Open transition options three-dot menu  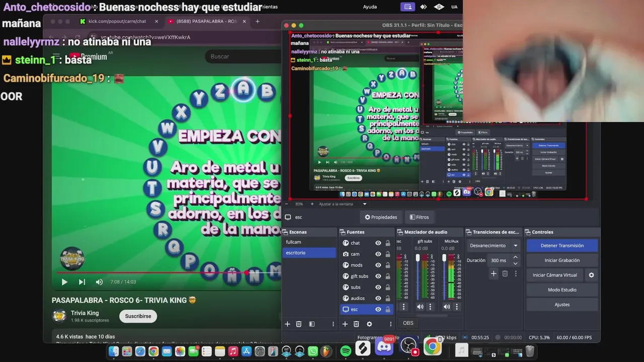[516, 274]
